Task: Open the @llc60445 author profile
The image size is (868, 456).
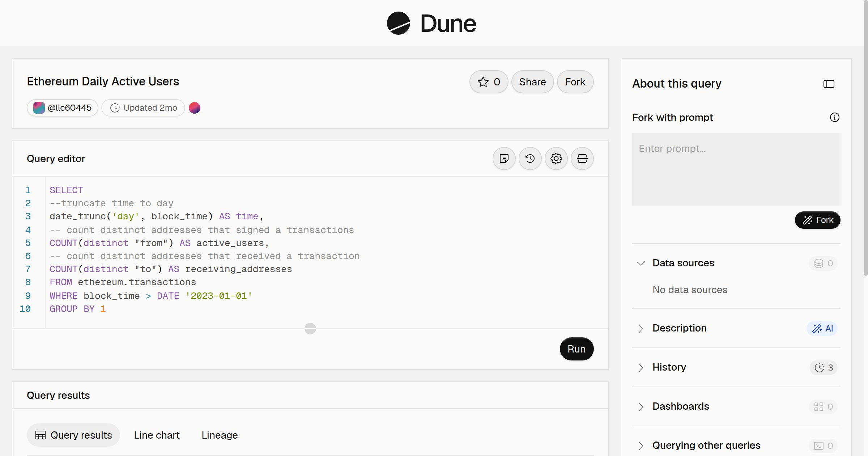Action: (x=63, y=108)
